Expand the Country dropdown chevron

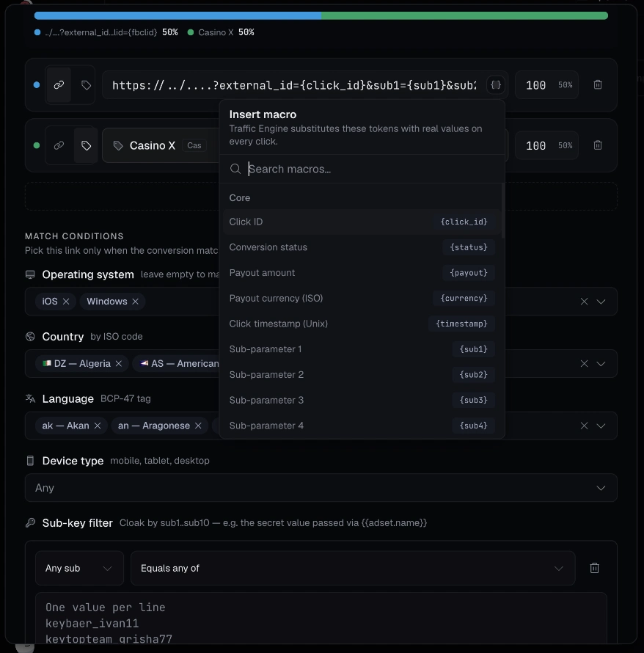(x=601, y=364)
